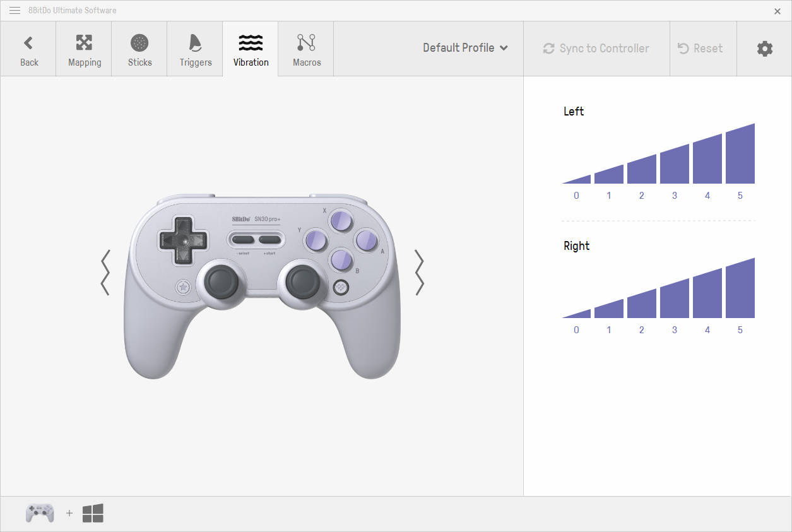Image resolution: width=792 pixels, height=532 pixels.
Task: Click the Windows platform icon in bottom bar
Action: point(93,513)
